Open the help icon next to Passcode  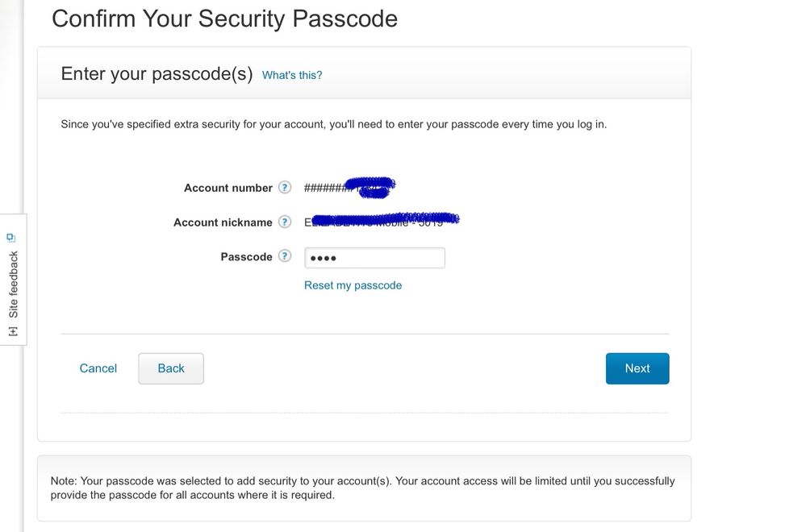(285, 256)
